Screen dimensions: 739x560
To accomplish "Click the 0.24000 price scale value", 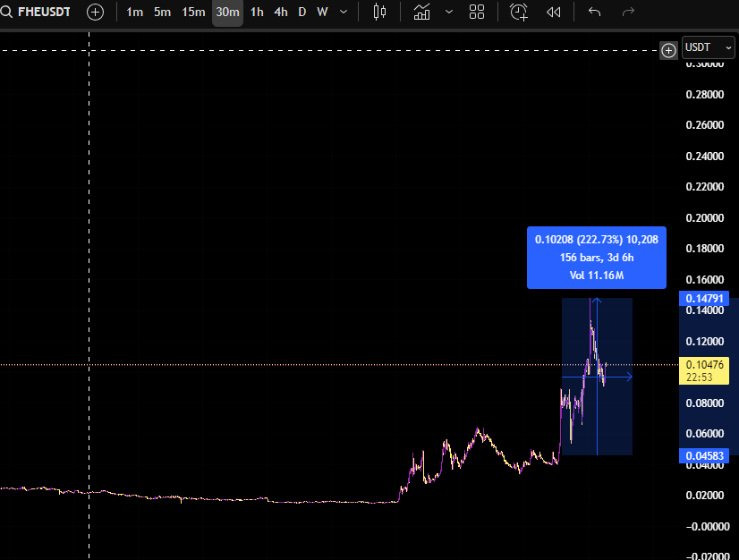I will click(705, 156).
